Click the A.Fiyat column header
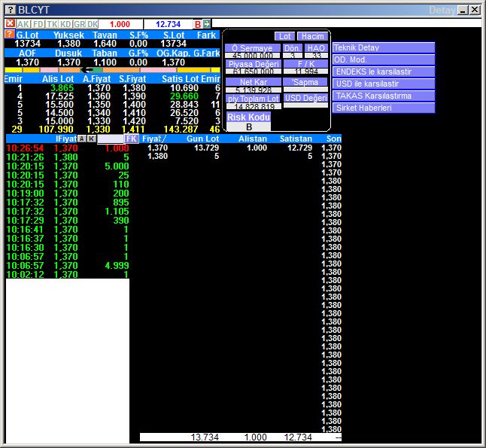Viewport: 486px width, 448px height. tap(97, 79)
